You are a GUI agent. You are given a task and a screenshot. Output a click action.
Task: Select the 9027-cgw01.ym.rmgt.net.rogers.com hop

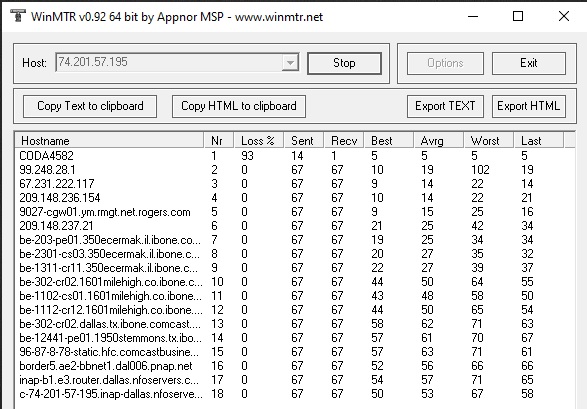pyautogui.click(x=295, y=212)
